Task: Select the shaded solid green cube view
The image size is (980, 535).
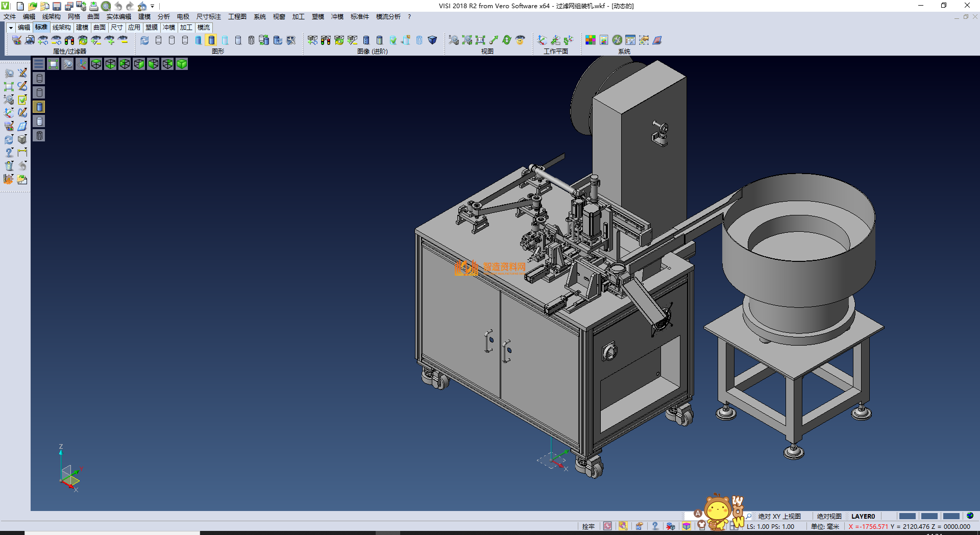Action: click(x=182, y=64)
